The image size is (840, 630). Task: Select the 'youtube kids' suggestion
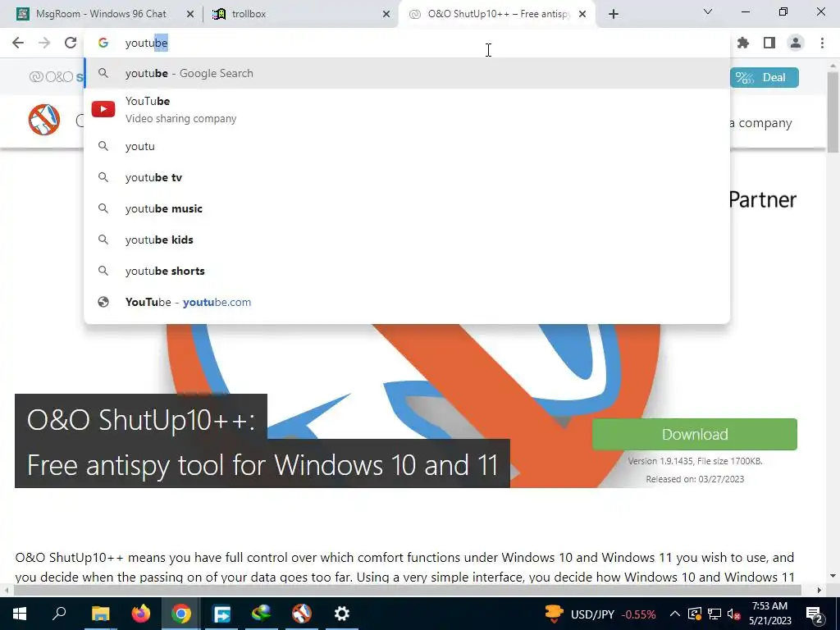tap(407, 240)
